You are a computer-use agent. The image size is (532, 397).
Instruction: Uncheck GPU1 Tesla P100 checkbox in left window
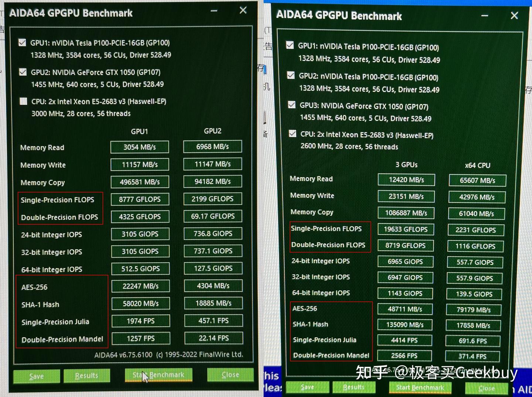click(x=22, y=42)
